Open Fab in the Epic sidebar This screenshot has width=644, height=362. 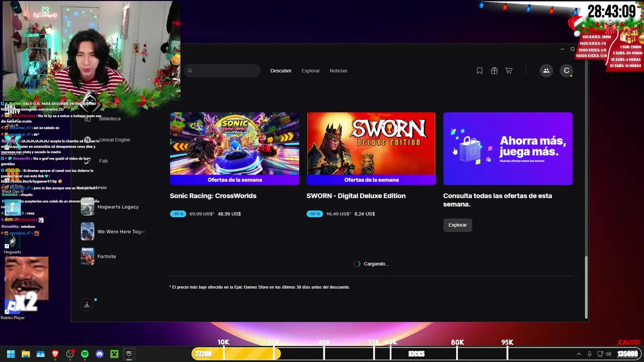click(x=103, y=161)
